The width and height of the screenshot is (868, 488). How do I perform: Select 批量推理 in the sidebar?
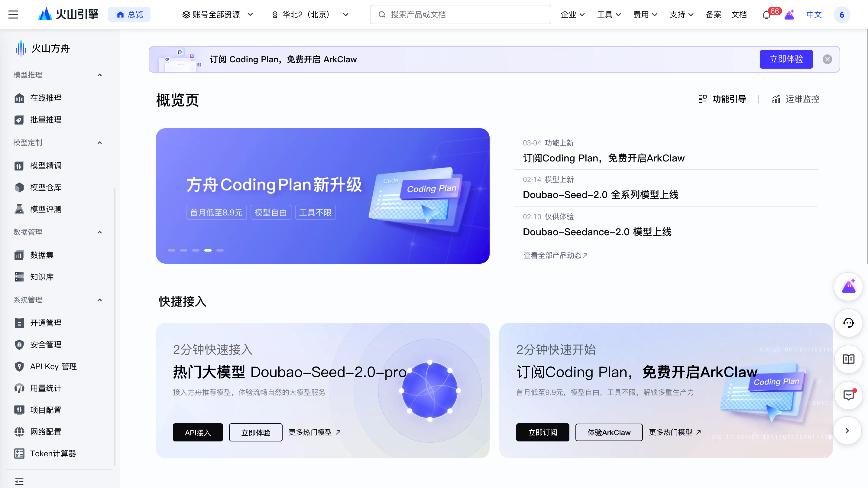46,120
